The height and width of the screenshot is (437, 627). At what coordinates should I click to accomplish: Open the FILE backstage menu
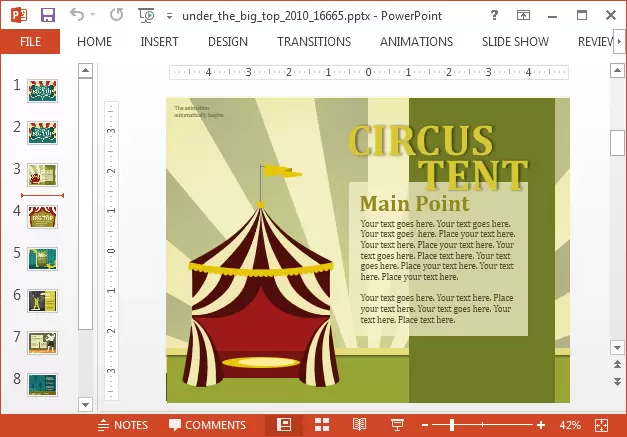(30, 42)
